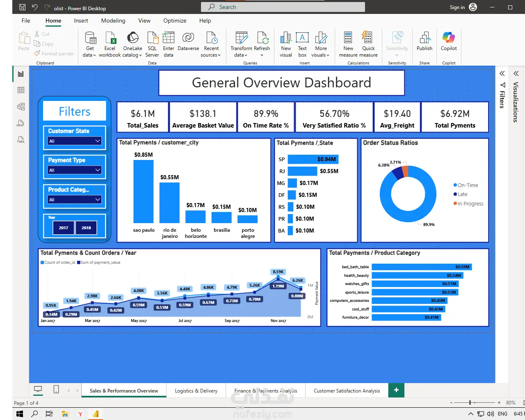Open the Windows Start menu

coord(19,414)
